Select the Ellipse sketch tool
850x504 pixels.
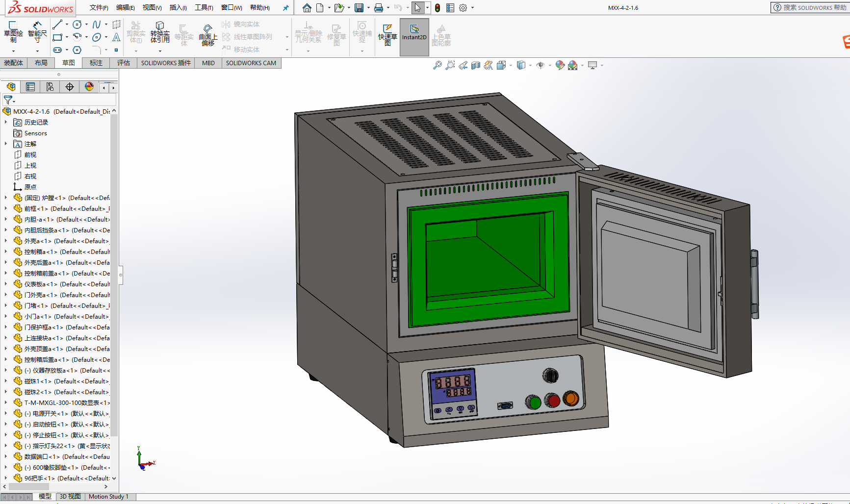pyautogui.click(x=97, y=37)
